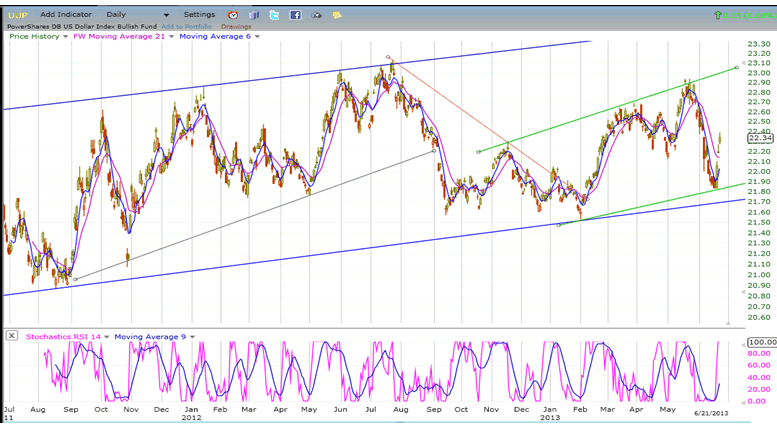Share chart via Twitter icon
This screenshot has height=426, width=777.
pos(274,15)
